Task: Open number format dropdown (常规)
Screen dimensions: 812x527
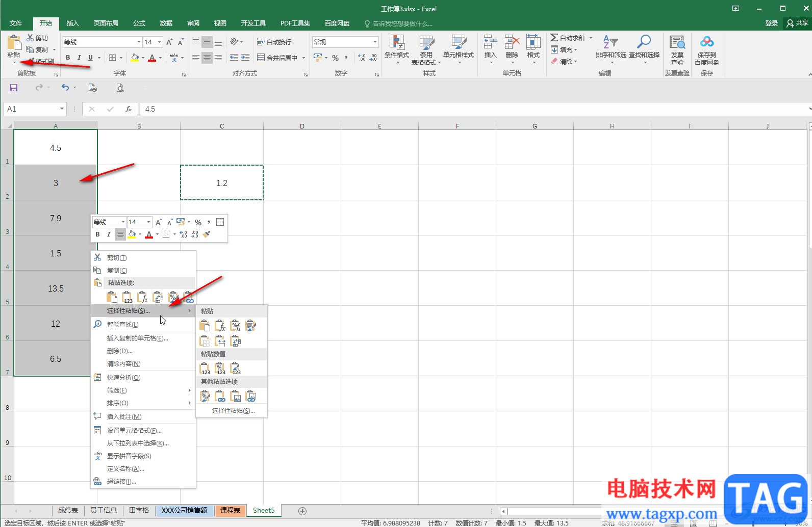Action: 375,42
